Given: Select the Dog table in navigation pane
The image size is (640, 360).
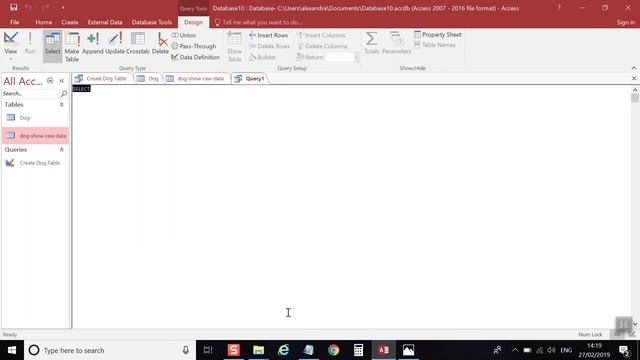Looking at the screenshot, I should coord(36,118).
